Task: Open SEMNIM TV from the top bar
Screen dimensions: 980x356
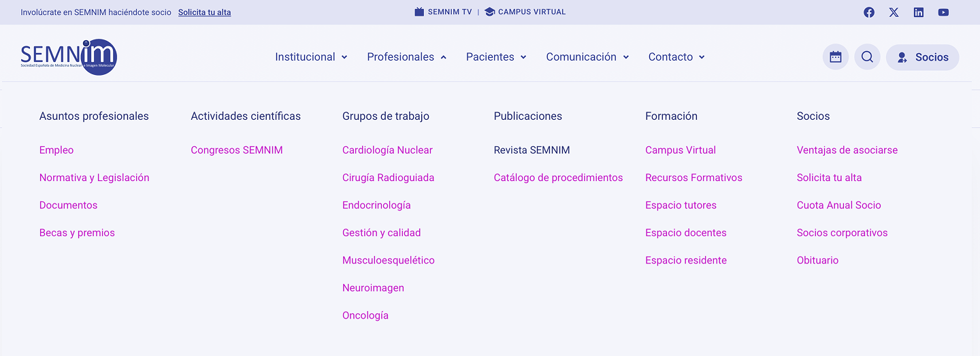Action: (443, 12)
